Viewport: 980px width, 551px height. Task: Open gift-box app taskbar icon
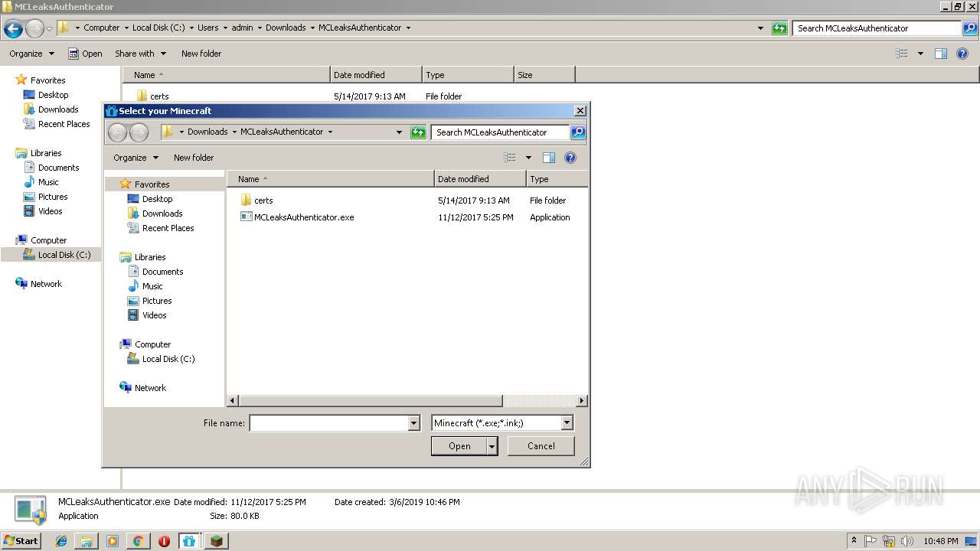pyautogui.click(x=189, y=541)
